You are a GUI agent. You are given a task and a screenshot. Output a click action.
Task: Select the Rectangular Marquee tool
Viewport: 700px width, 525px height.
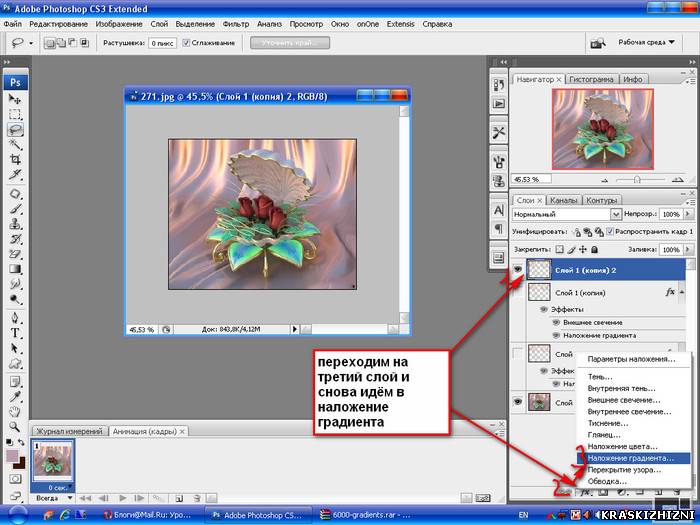tap(15, 114)
